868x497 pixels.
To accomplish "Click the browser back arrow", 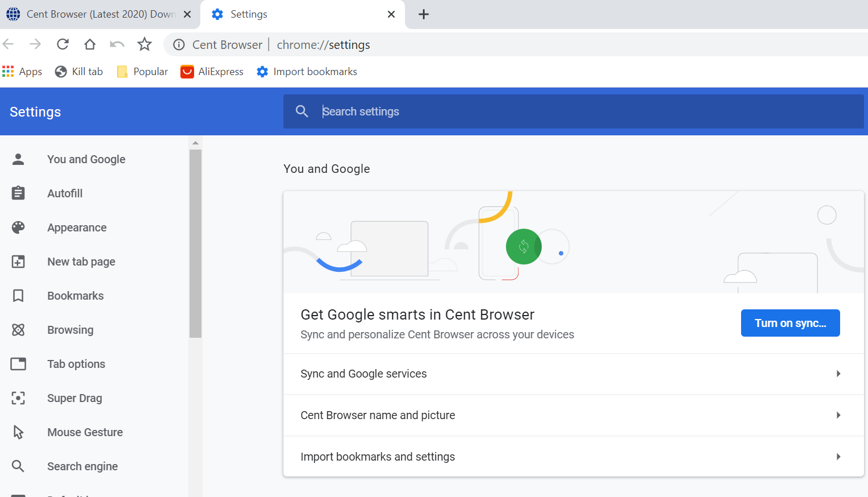I will pyautogui.click(x=8, y=44).
